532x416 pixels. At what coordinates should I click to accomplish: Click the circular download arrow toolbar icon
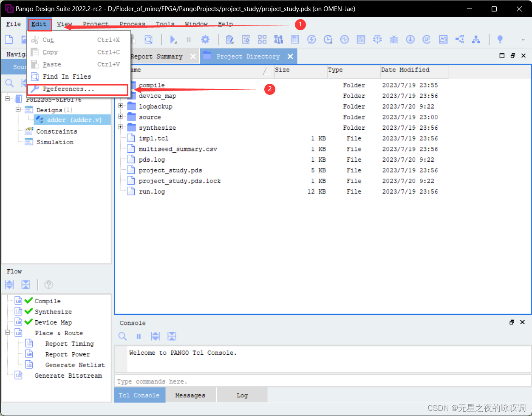(410, 40)
